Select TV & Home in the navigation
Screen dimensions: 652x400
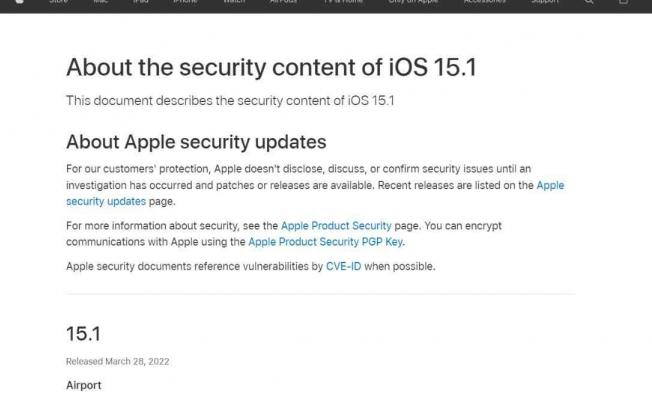[343, 1]
